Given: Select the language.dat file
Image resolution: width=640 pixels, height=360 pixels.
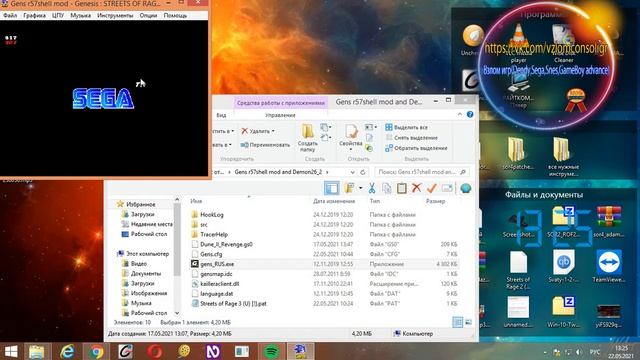Looking at the screenshot, I should 217,293.
